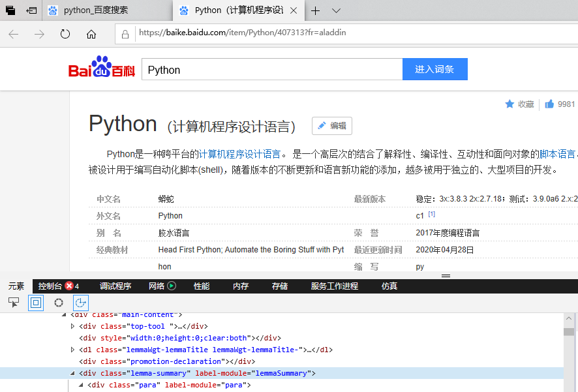This screenshot has width=578, height=392.
Task: Open the 内存 devtools tab
Action: coord(241,286)
